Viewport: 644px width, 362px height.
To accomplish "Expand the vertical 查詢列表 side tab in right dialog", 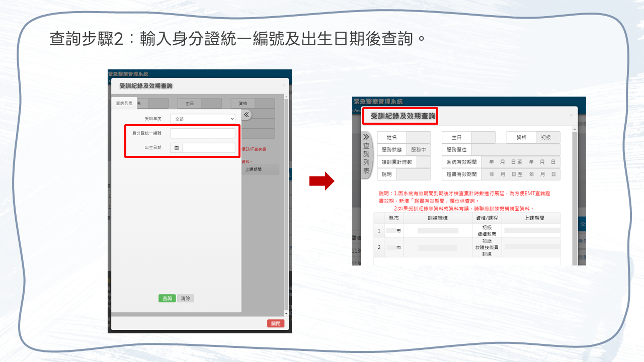I will click(366, 156).
